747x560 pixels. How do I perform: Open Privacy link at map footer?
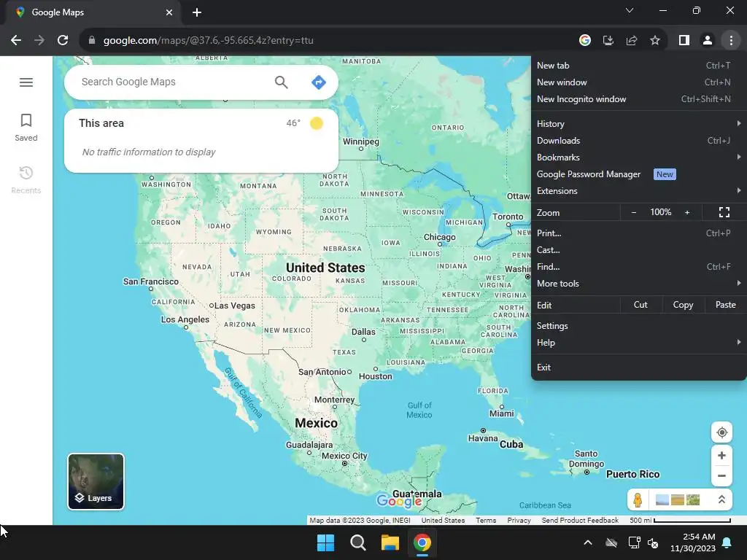pyautogui.click(x=519, y=521)
